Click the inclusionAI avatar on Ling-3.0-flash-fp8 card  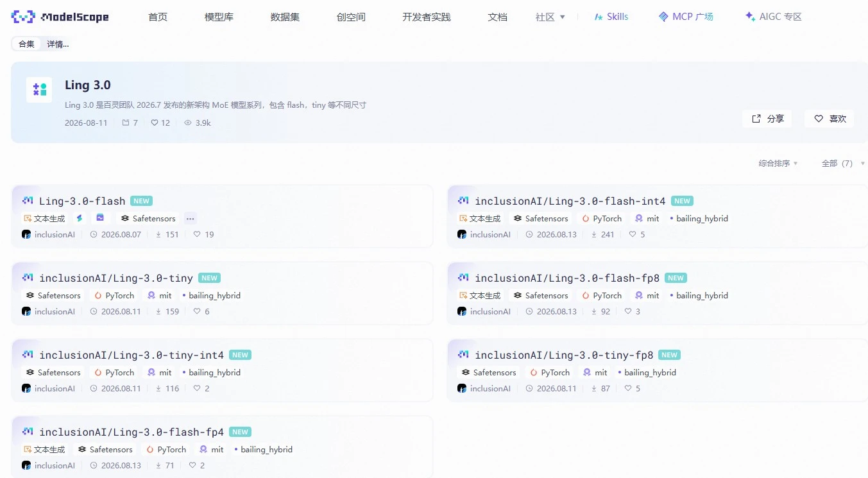click(462, 311)
